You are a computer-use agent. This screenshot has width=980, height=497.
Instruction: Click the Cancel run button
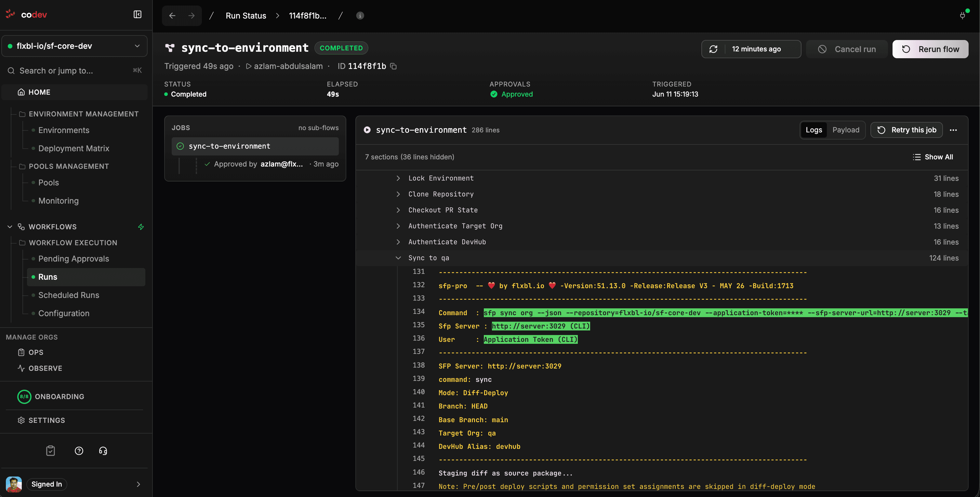[847, 49]
